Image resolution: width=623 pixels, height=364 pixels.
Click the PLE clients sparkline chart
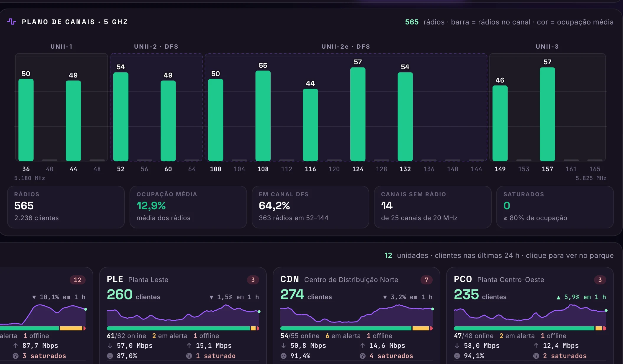click(x=183, y=315)
